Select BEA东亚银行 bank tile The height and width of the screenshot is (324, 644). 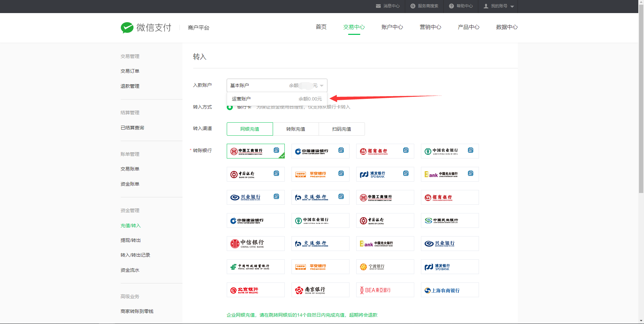tap(385, 290)
